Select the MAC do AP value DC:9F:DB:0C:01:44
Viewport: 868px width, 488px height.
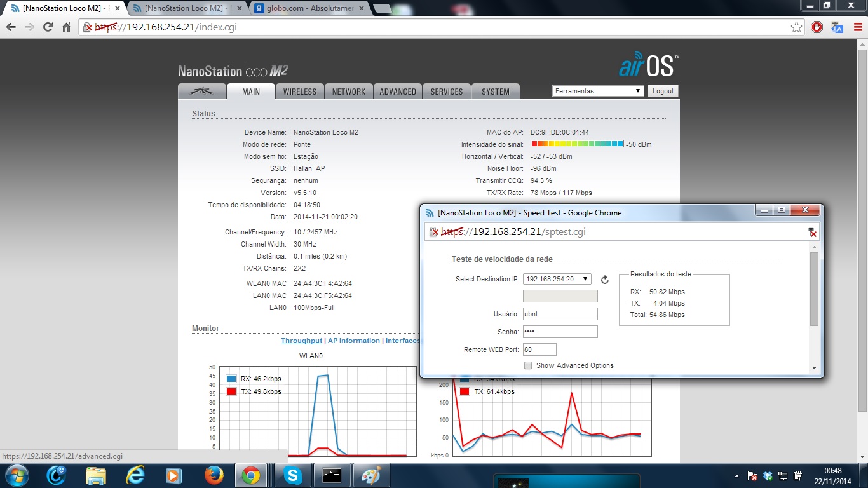point(560,132)
